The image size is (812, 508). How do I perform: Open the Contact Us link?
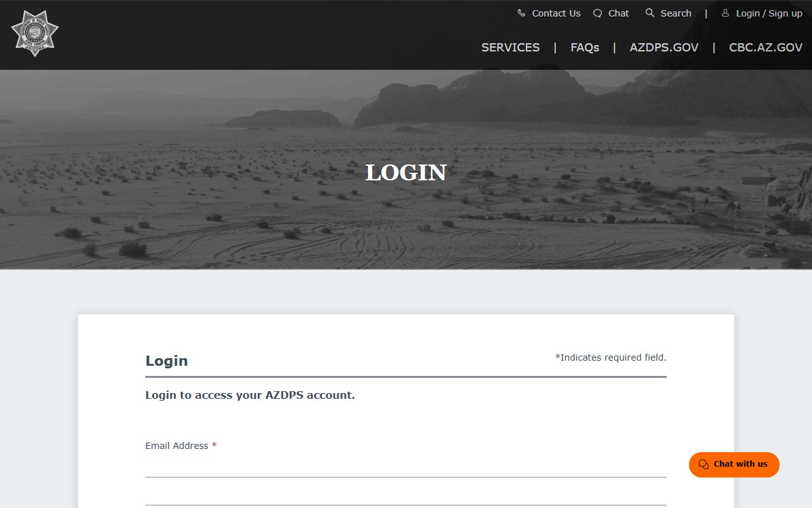[x=556, y=13]
